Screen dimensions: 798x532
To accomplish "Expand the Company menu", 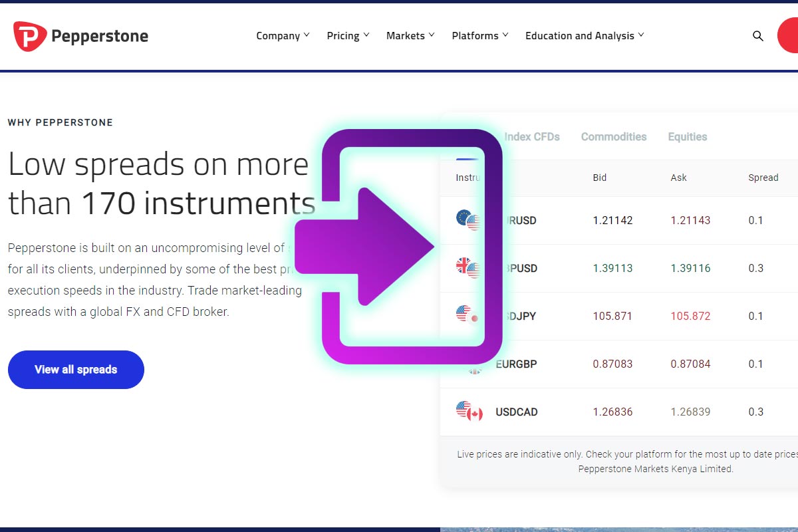I will (x=283, y=36).
